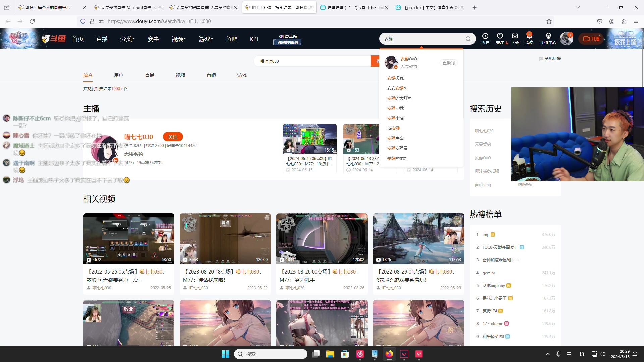
Task: Bookmark this page with star icon
Action: tap(549, 21)
